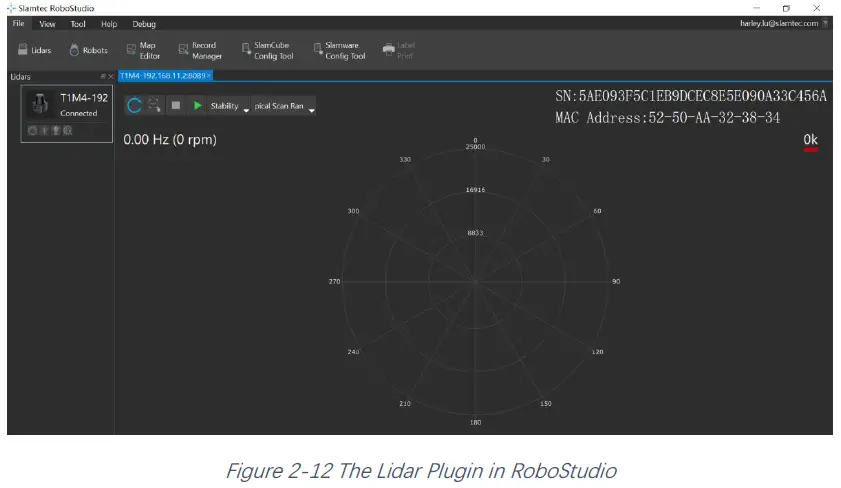The height and width of the screenshot is (488, 841).
Task: Click the circular restart/refresh lidar icon
Action: pos(134,106)
